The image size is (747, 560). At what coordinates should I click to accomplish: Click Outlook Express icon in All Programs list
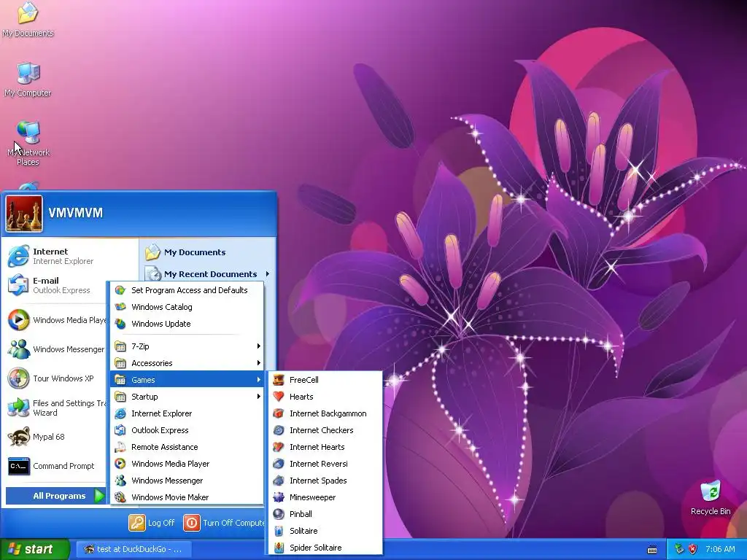tap(120, 430)
